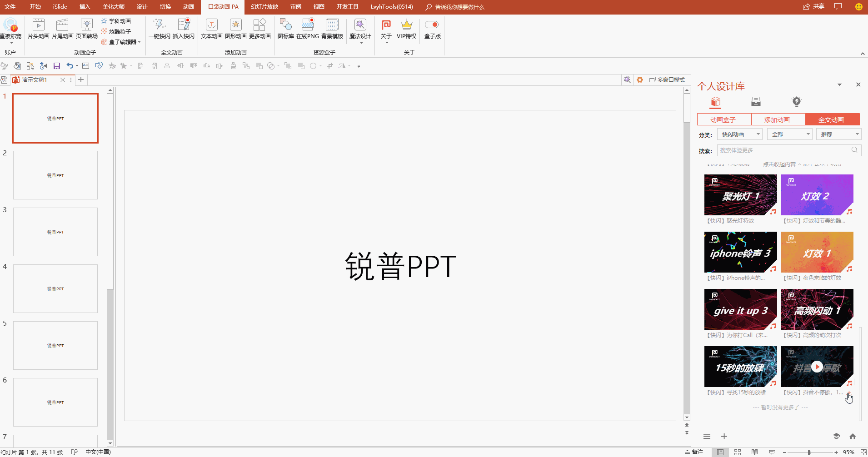
Task: Switch to reading view in status bar
Action: click(x=754, y=452)
